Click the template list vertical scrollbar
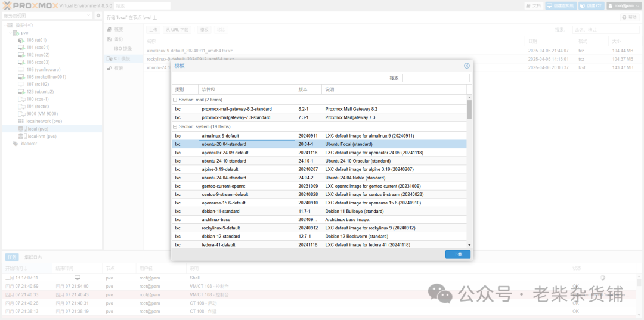Image resolution: width=644 pixels, height=320 pixels. (x=469, y=172)
